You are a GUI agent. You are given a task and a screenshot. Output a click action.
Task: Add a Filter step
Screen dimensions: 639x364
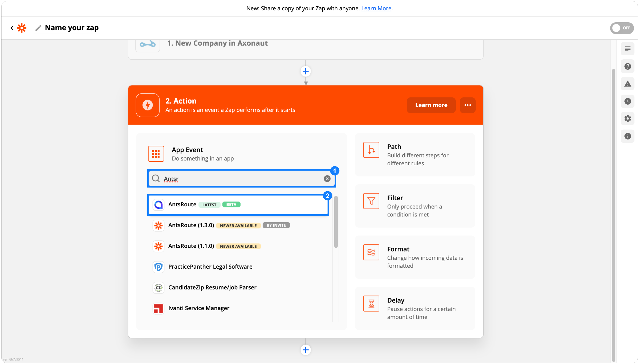[415, 206]
